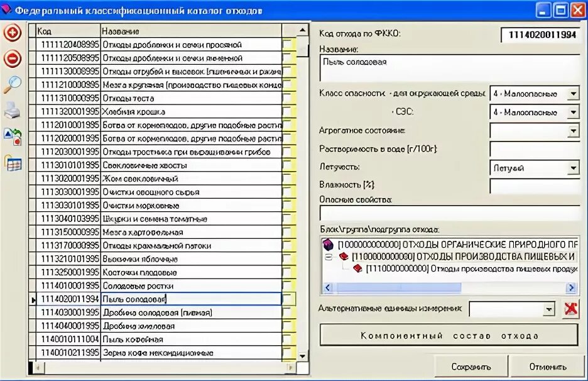Toggle checkbox in row 'Хлебная крошка'
The image size is (588, 381).
(x=288, y=112)
